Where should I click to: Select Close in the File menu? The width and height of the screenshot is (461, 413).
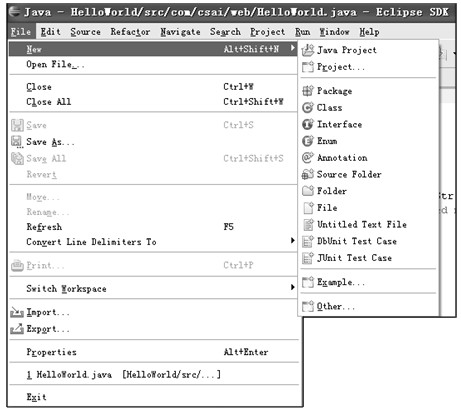click(153, 87)
